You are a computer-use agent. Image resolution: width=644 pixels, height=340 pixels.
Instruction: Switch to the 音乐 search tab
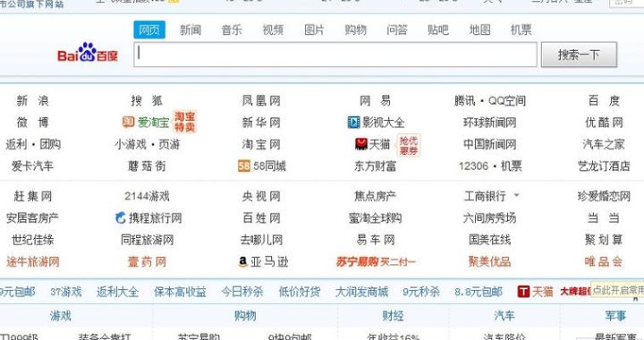(232, 30)
